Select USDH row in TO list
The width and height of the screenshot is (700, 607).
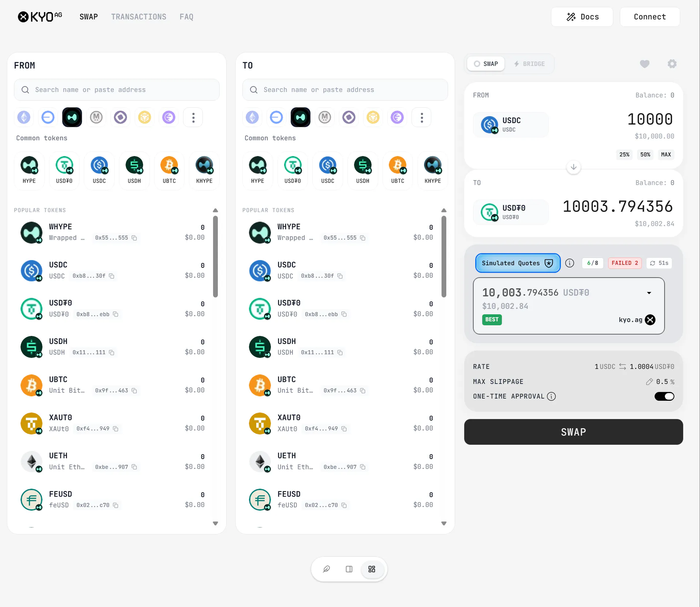click(x=342, y=347)
